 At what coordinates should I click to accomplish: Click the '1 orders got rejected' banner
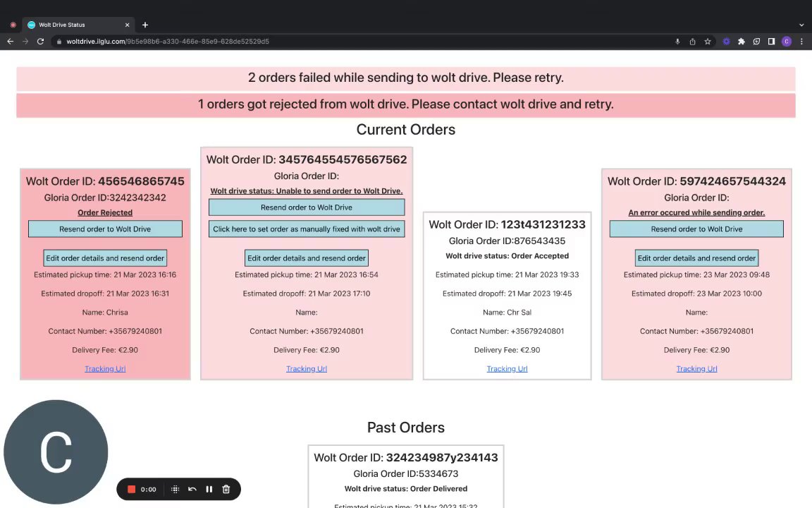tap(406, 104)
